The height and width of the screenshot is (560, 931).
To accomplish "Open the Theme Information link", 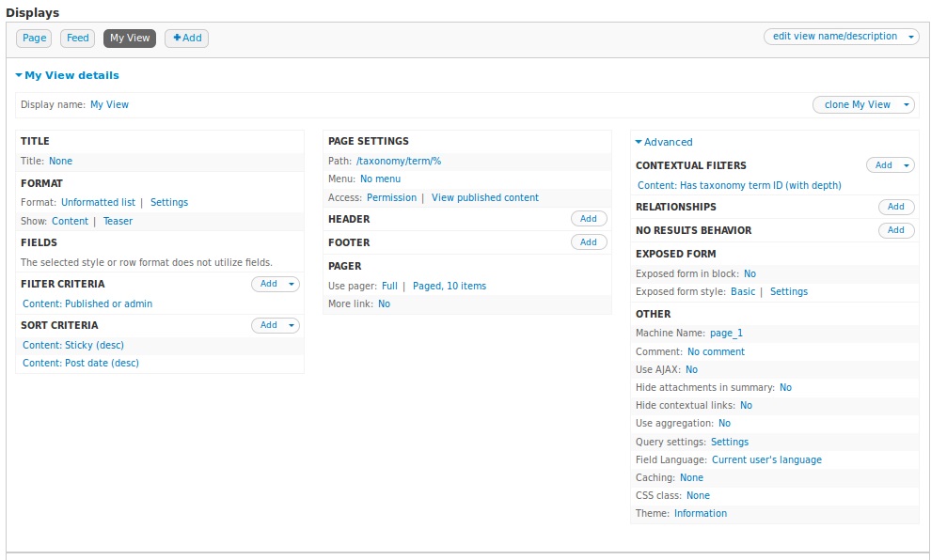I will [x=700, y=514].
